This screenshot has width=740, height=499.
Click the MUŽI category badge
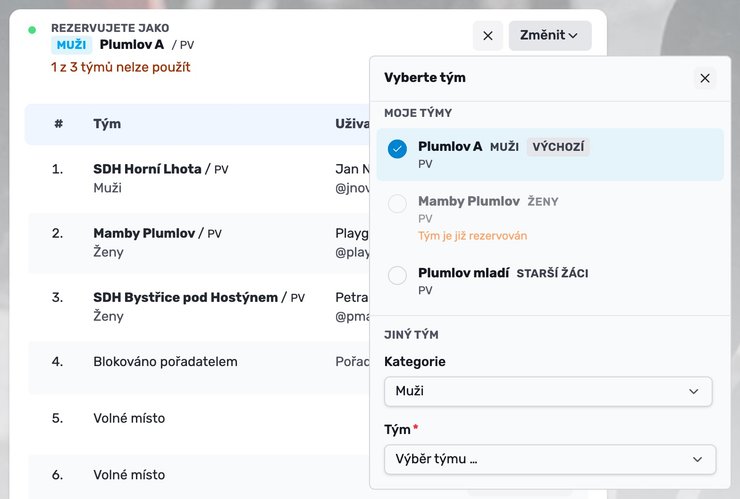point(71,45)
